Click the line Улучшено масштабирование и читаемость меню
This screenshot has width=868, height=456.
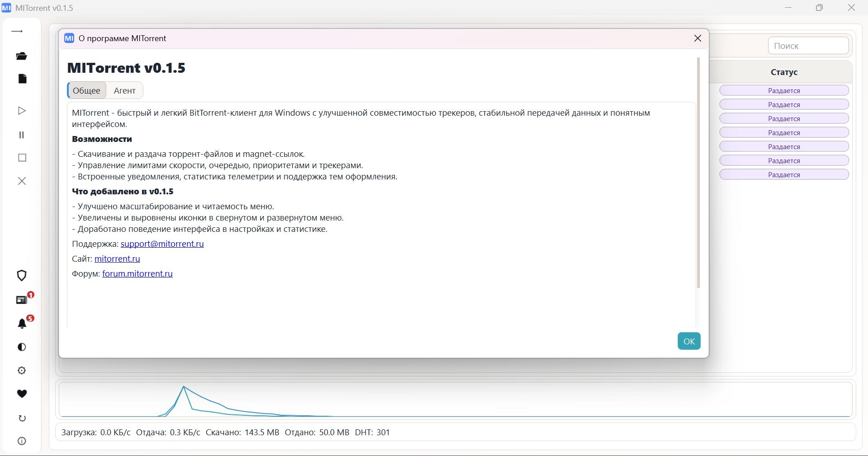pos(173,207)
